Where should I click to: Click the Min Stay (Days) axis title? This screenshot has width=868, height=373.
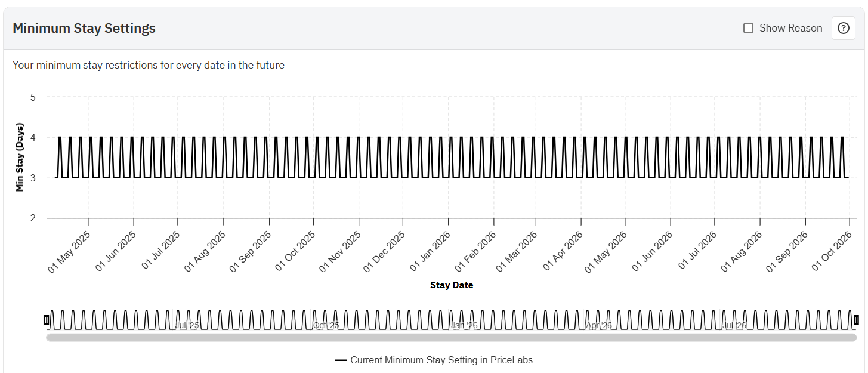pos(20,158)
